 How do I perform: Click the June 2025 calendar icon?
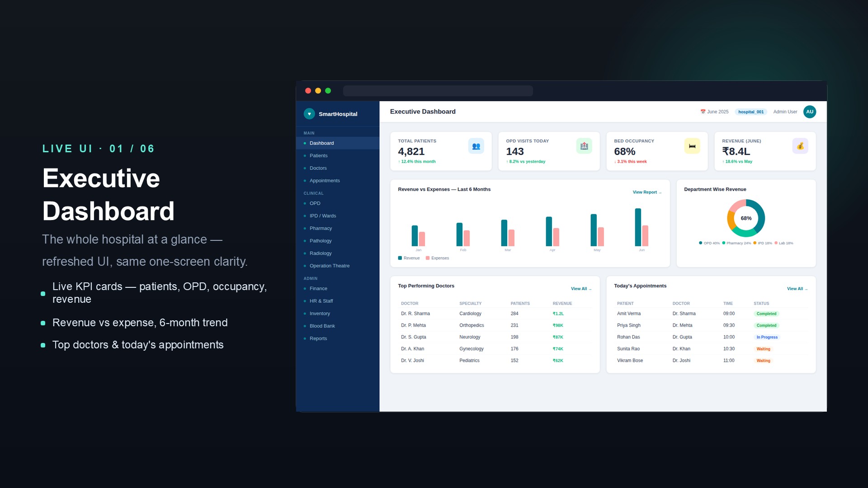tap(703, 112)
